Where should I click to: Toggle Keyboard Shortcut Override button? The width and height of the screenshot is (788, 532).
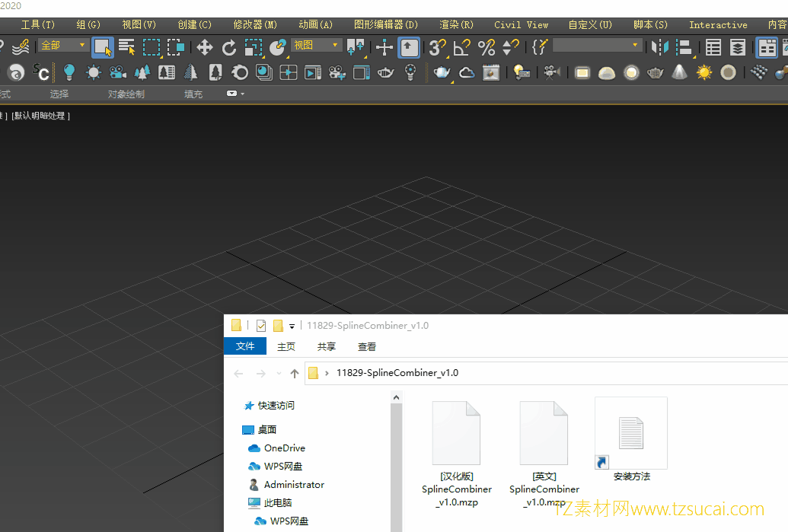point(409,47)
